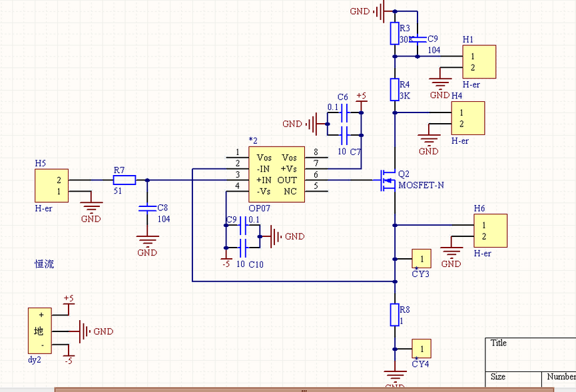Click the OUT pin label on OP07
This screenshot has height=392, width=576.
tap(287, 180)
